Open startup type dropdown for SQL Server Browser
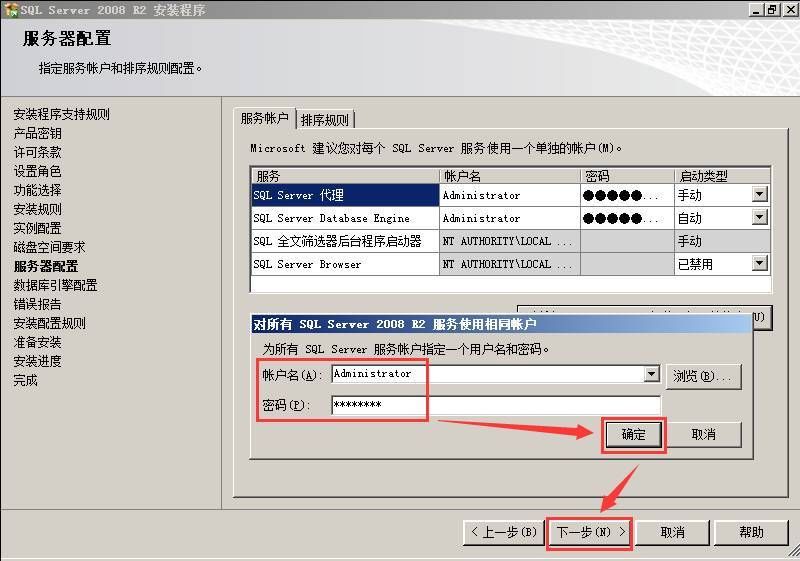 click(759, 264)
